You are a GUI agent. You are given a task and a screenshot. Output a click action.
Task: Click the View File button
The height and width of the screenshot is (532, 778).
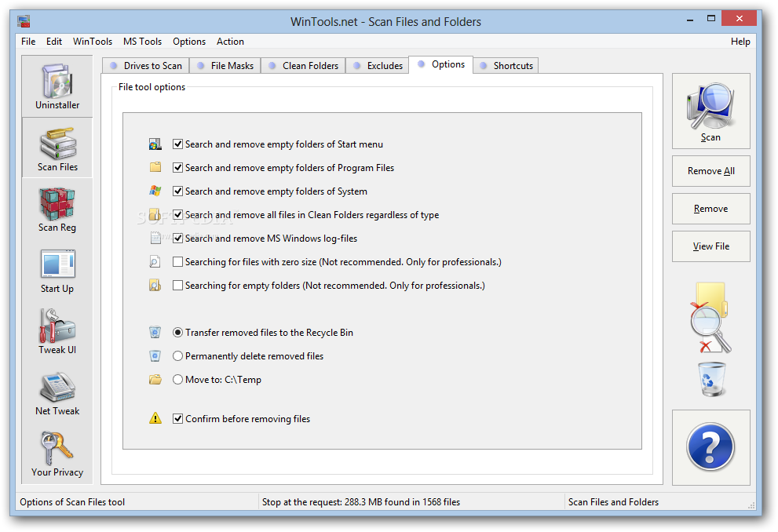(x=711, y=246)
